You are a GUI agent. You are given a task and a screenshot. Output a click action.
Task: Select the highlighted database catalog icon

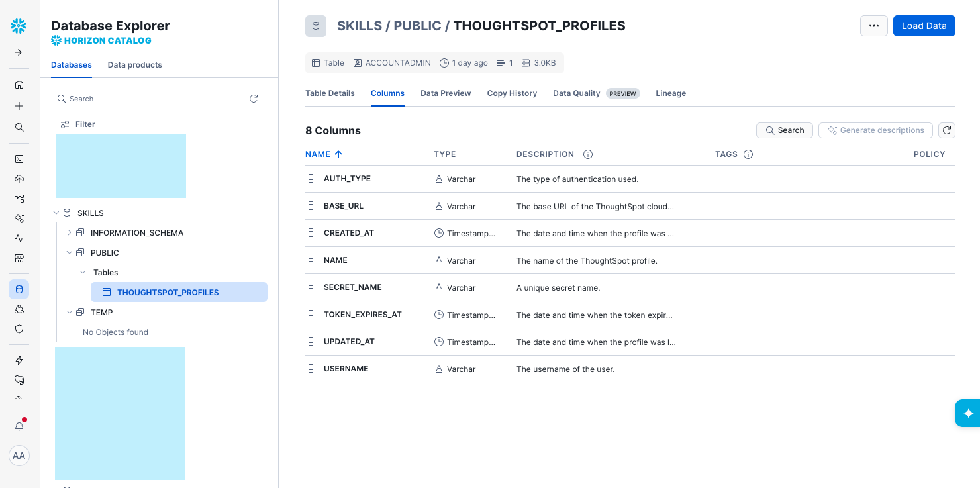[x=19, y=289]
